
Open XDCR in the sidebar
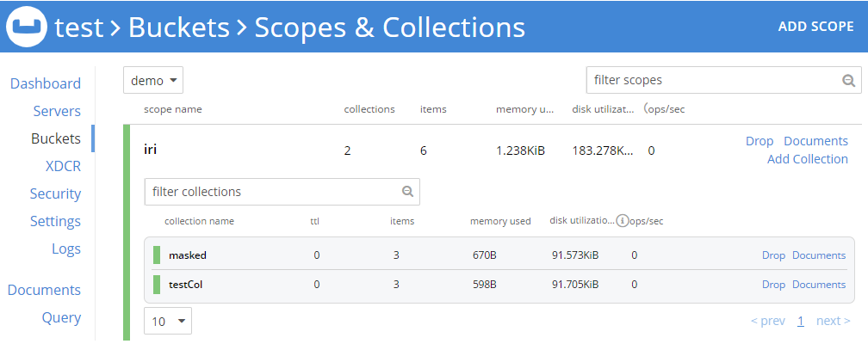(63, 166)
